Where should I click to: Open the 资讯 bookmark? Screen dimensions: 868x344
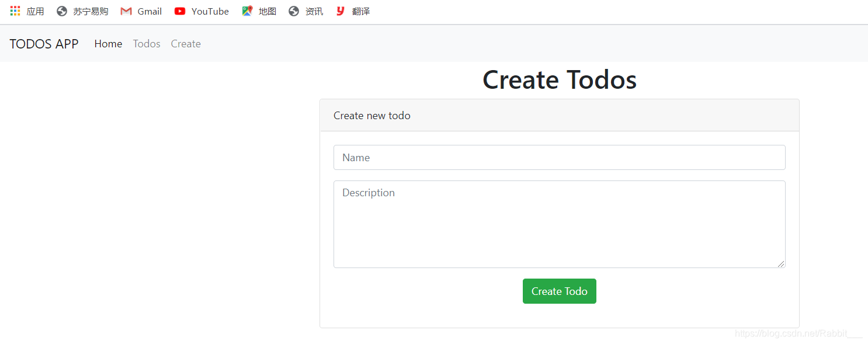point(305,11)
